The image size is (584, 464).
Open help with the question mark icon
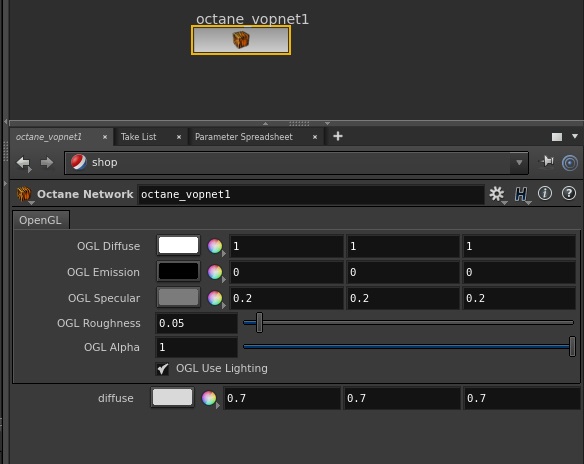pos(569,193)
